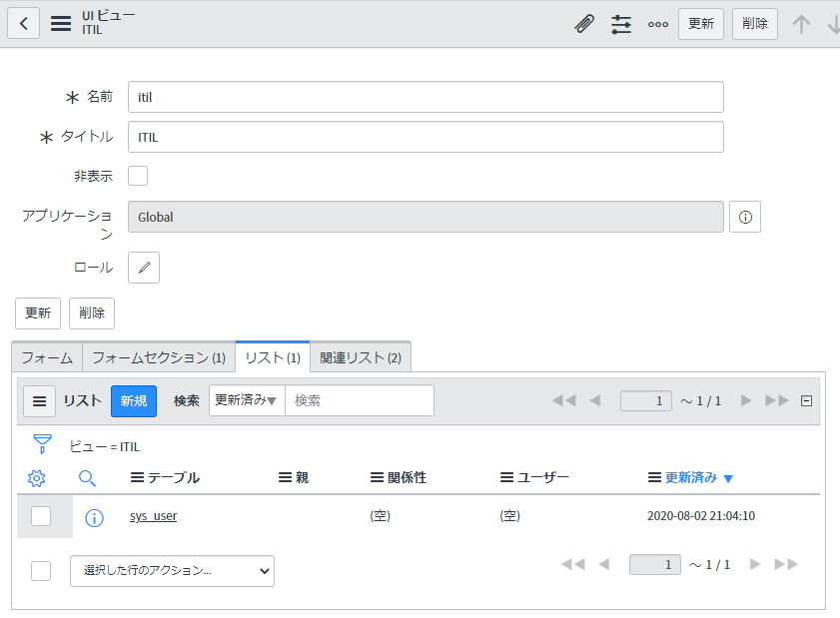
Task: Open the 更新済み column menu icon
Action: [654, 477]
